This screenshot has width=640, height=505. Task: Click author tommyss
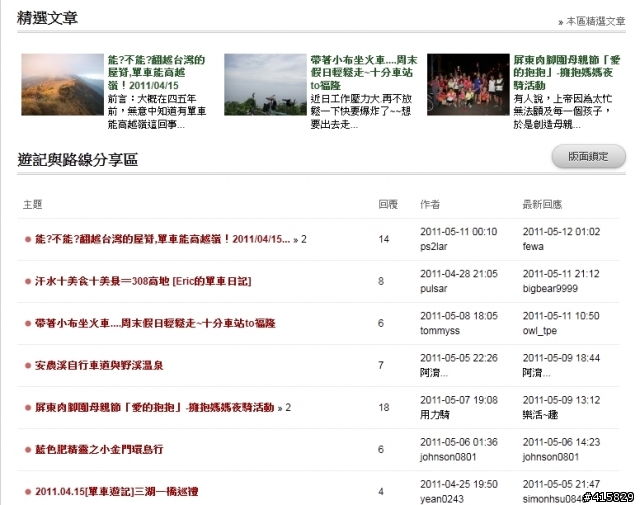tap(440, 331)
